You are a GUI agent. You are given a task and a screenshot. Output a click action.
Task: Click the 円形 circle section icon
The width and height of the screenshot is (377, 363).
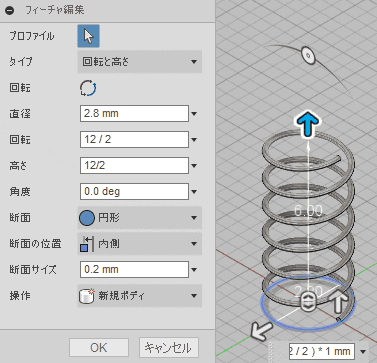click(87, 218)
